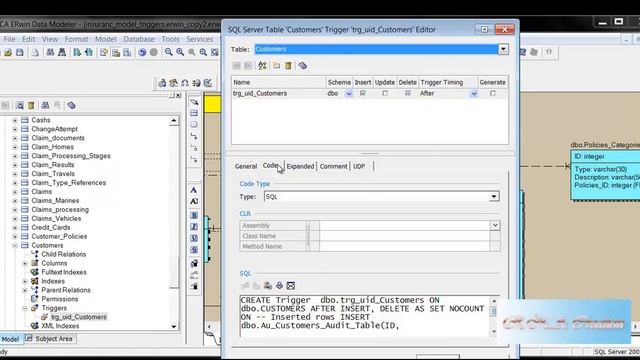640x360 pixels.
Task: Select Credit_Cards in the model tree
Action: coord(51,227)
